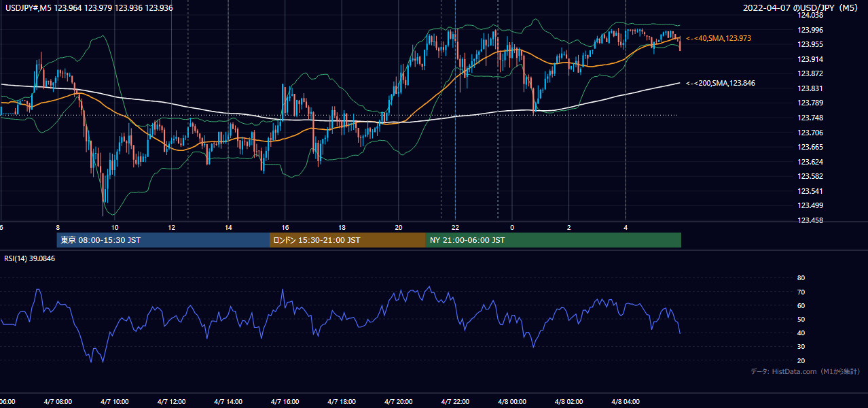This screenshot has width=868, height=408.
Task: Click the RSI(14) 39.0846 indicator label
Action: pyautogui.click(x=30, y=258)
